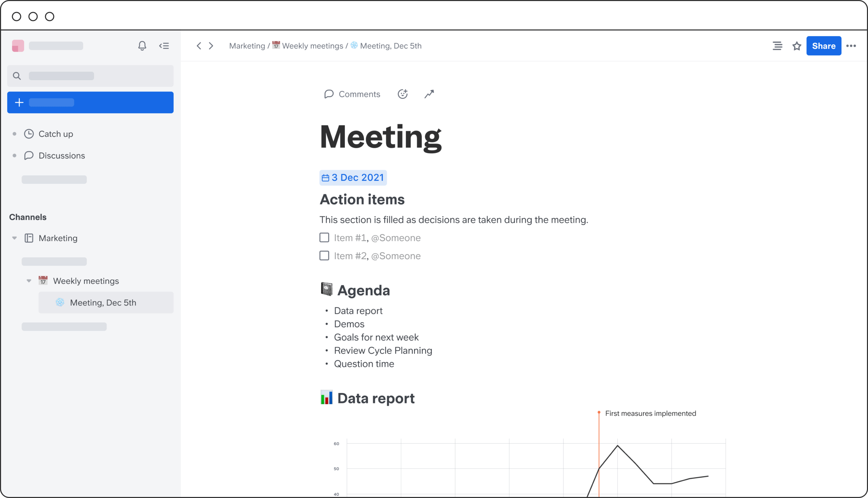Viewport: 868px width, 498px height.
Task: Open the notifications bell
Action: point(142,46)
